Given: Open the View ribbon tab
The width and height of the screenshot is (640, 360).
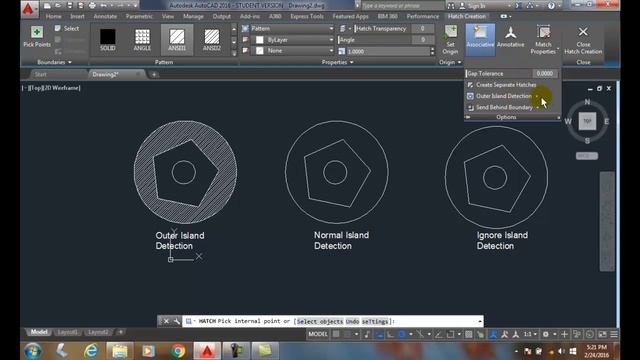Looking at the screenshot, I should pos(168,16).
